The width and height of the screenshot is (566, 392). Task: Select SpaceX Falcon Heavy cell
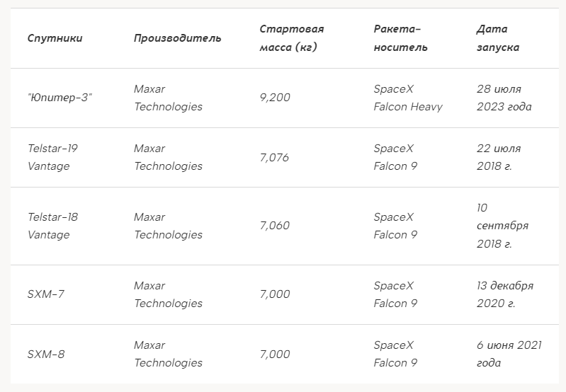coord(408,98)
